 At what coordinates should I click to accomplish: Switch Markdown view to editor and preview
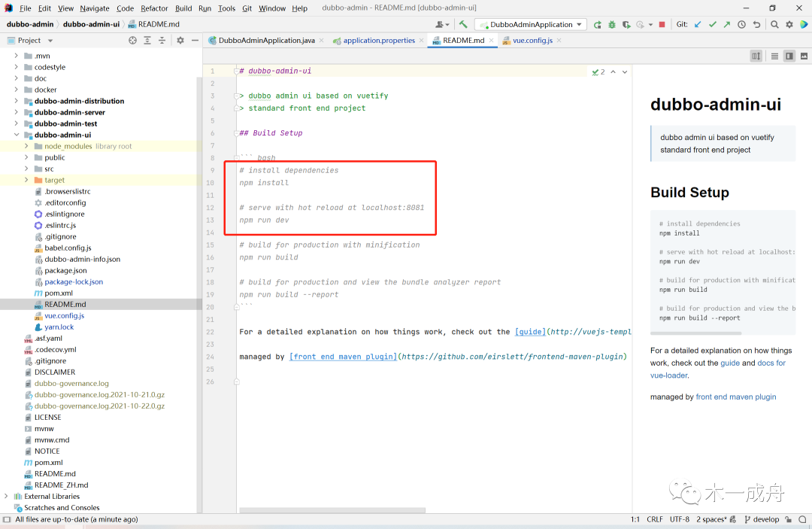click(789, 56)
